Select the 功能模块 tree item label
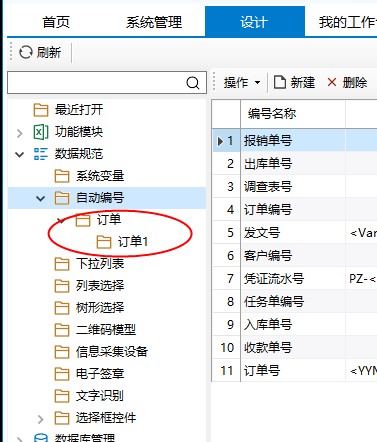377x442 pixels. point(79,132)
